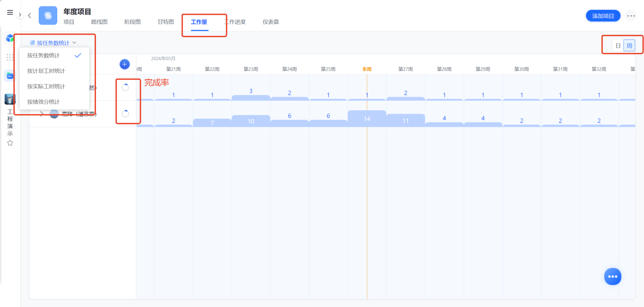Click first member's 第22周 bar showing 1
Image resolution: width=644 pixels, height=307 pixels.
coord(212,100)
